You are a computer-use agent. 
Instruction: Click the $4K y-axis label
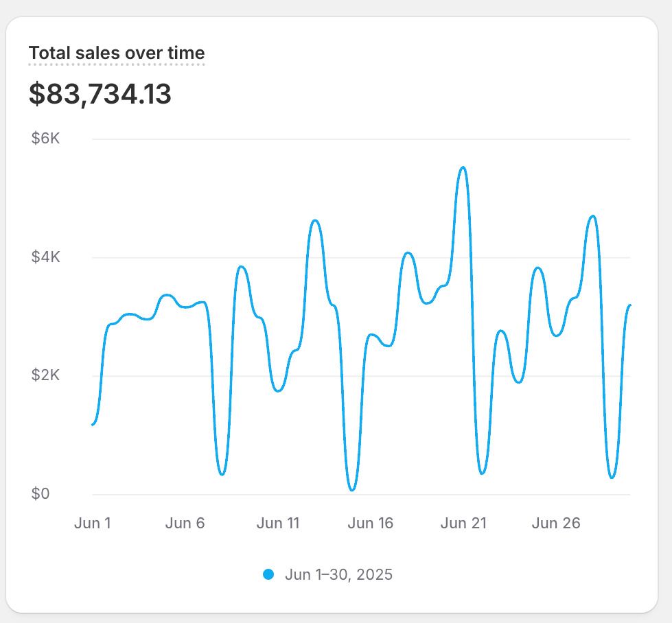tap(45, 257)
